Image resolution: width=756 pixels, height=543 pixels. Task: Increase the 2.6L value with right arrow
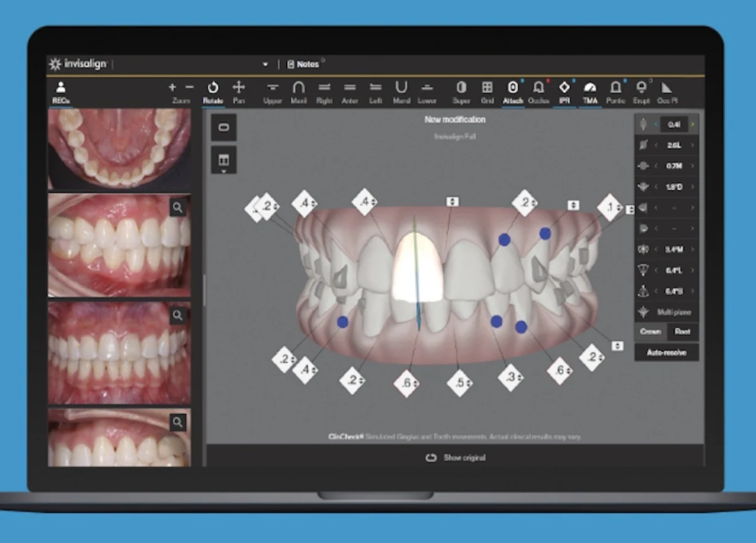coord(692,145)
